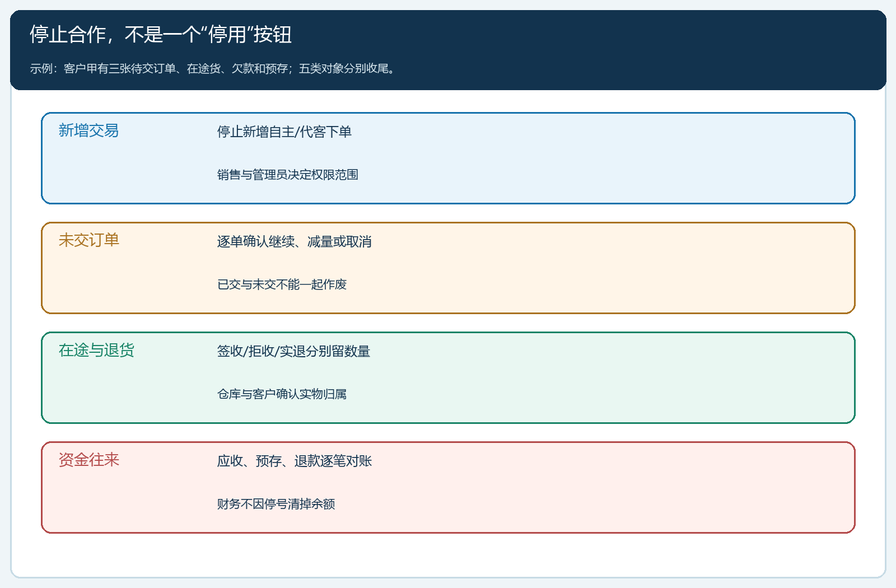Click the note 仓库与客户确认实物归属

pyautogui.click(x=282, y=394)
